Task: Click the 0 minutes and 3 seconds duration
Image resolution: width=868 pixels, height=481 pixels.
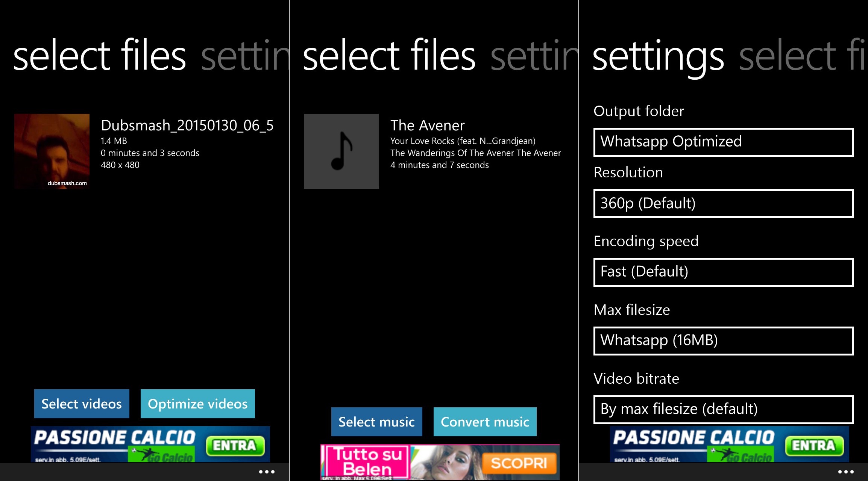Action: (x=150, y=153)
